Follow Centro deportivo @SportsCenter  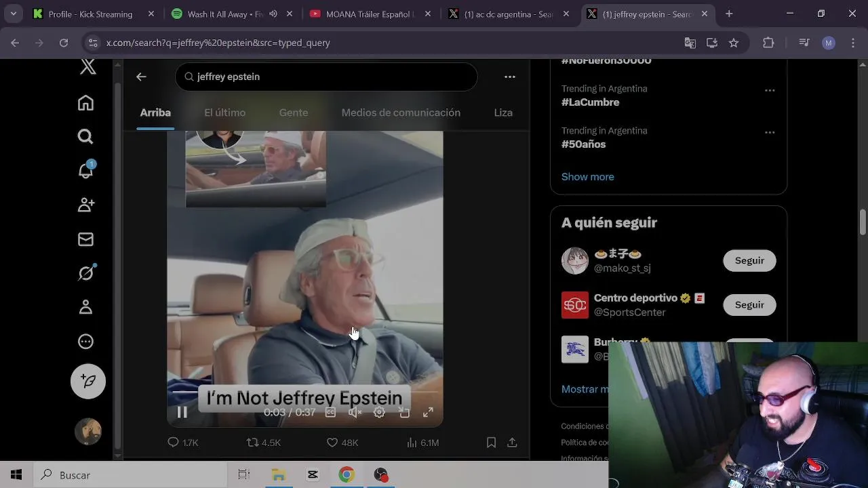click(749, 305)
